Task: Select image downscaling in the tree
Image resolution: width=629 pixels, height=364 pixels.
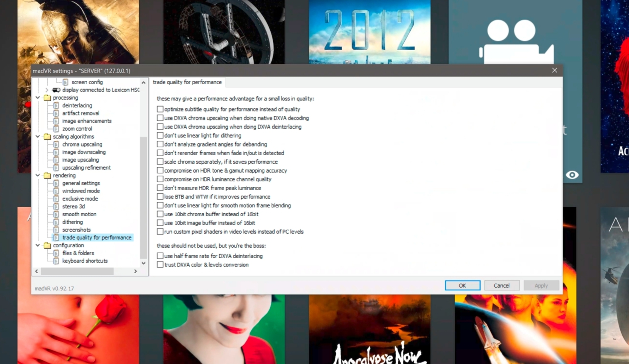Action: pyautogui.click(x=84, y=152)
